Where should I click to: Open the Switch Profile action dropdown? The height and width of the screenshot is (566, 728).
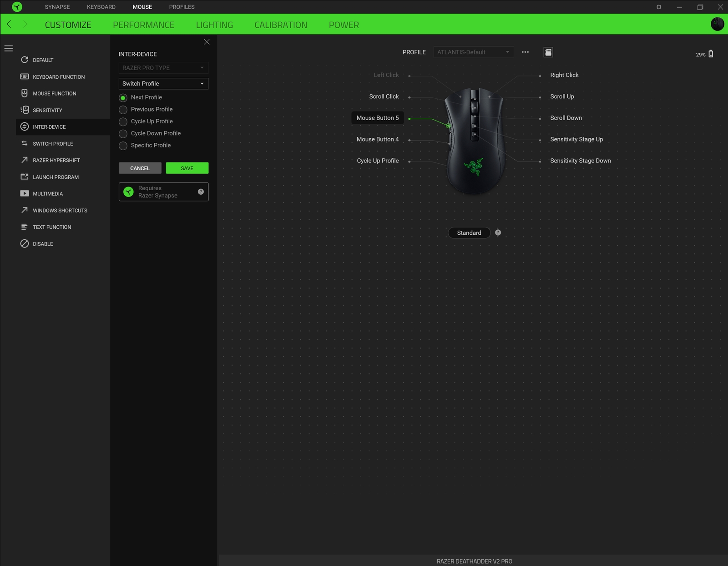click(163, 84)
